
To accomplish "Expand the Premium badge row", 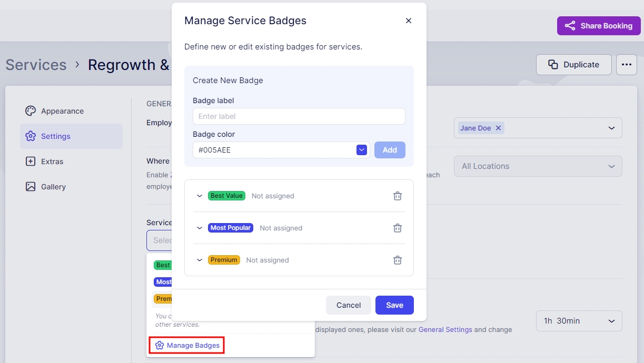I will (x=200, y=260).
